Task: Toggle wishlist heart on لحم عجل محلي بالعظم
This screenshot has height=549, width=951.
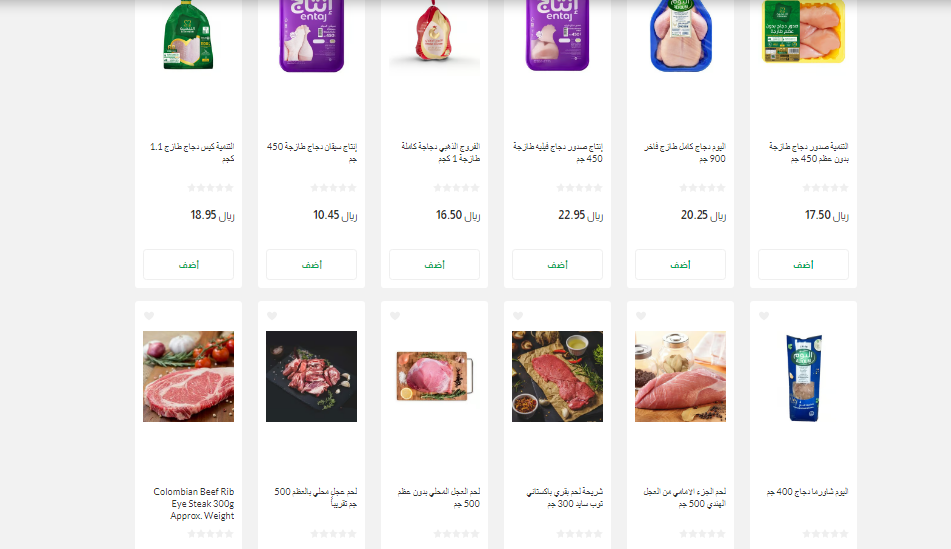Action: pyautogui.click(x=272, y=316)
